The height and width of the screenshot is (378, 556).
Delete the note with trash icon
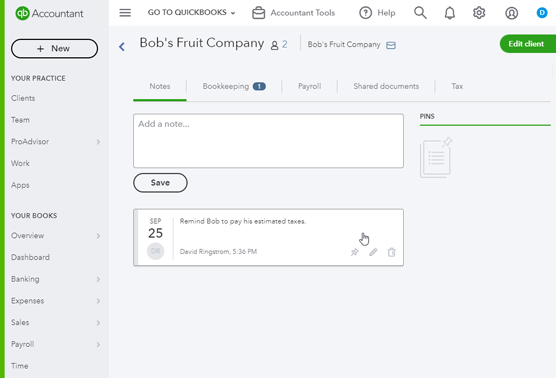pyautogui.click(x=391, y=252)
